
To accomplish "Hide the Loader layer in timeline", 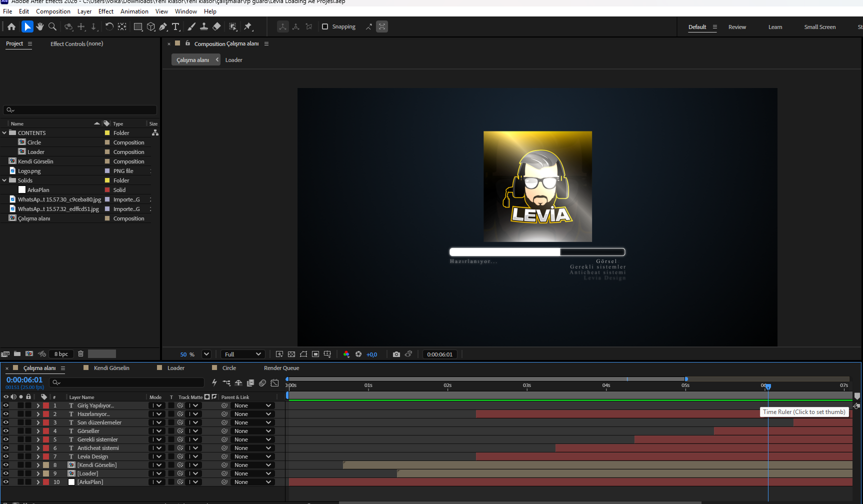I will pos(6,473).
